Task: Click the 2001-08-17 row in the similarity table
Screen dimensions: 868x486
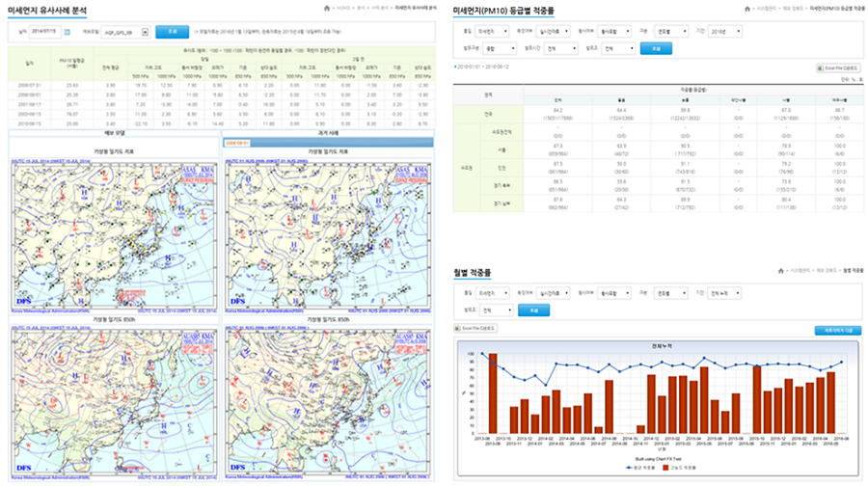Action: [x=222, y=104]
